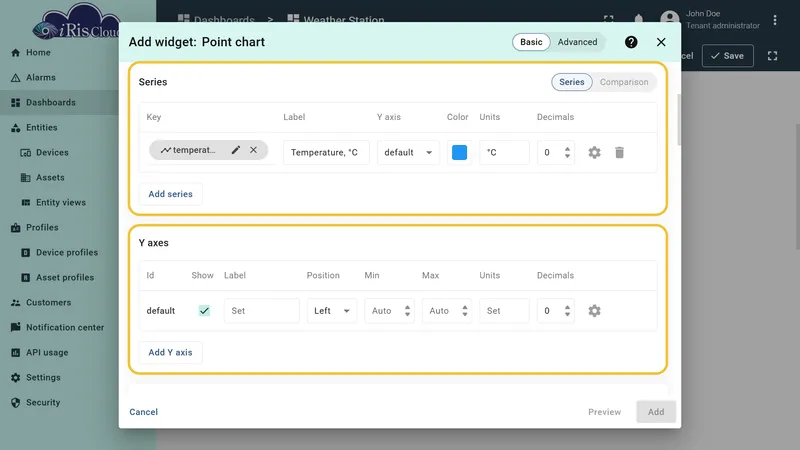
Task: Uncheck the Show checkbox for default axis
Action: (x=204, y=311)
